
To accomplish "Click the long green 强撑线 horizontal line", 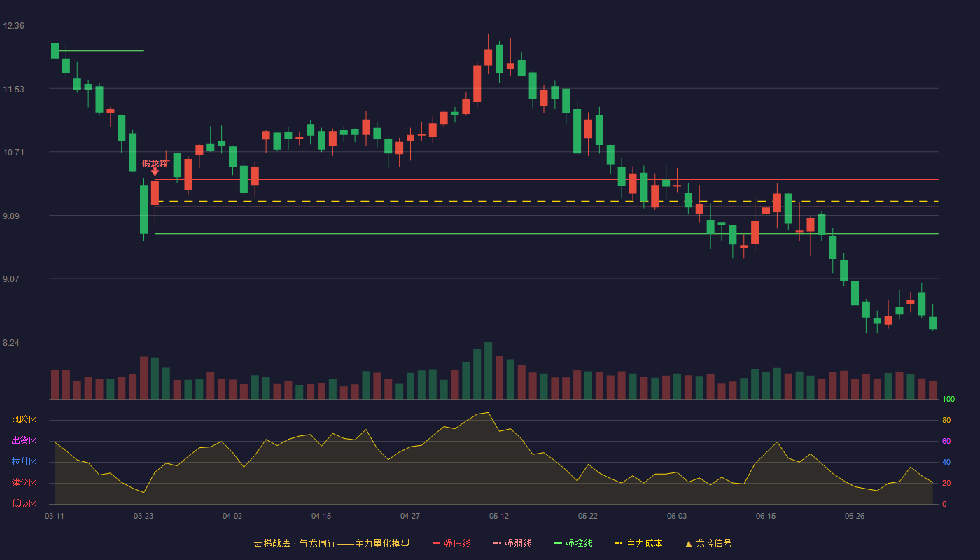I will [x=546, y=234].
